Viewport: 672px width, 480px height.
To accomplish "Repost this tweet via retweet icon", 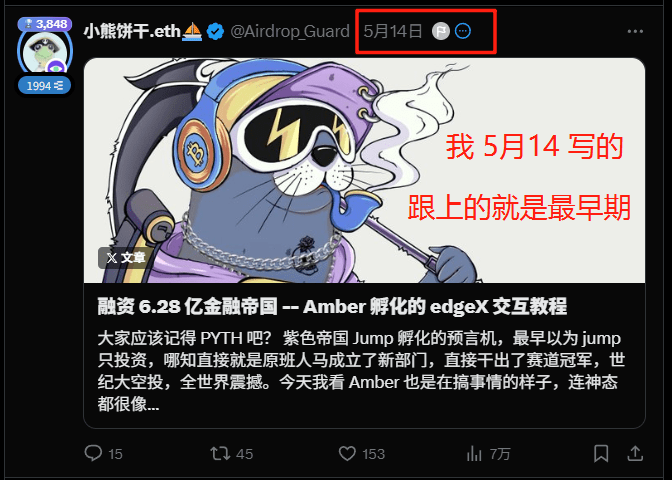I will (x=220, y=453).
